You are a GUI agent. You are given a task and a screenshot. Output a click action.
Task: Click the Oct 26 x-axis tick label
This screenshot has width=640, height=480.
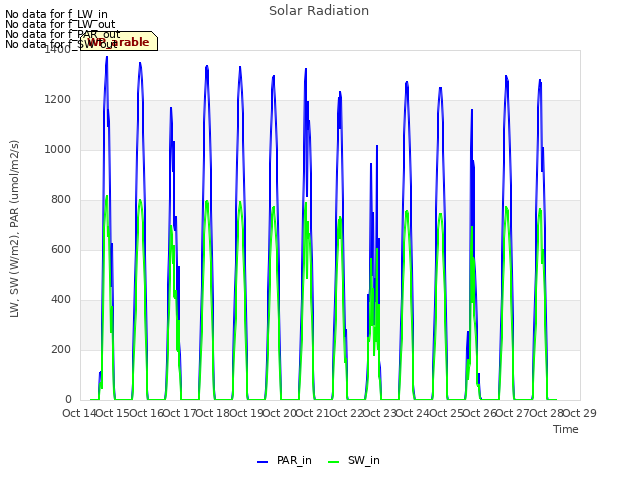(x=479, y=413)
